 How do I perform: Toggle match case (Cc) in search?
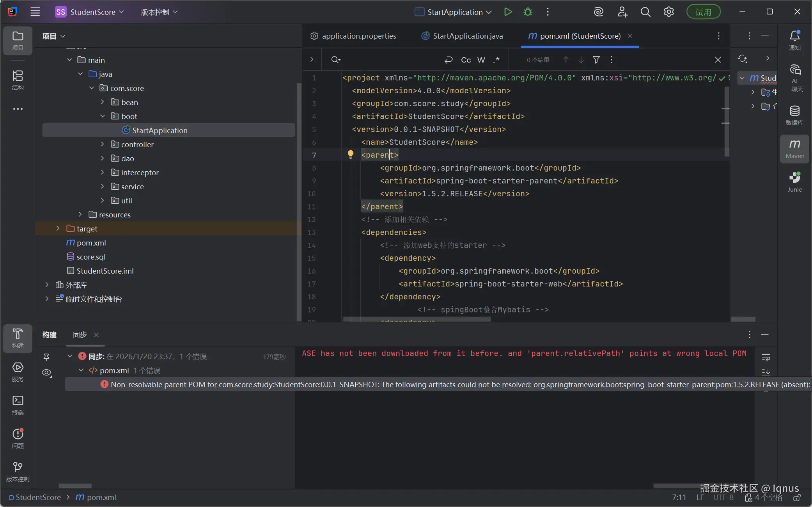point(466,60)
